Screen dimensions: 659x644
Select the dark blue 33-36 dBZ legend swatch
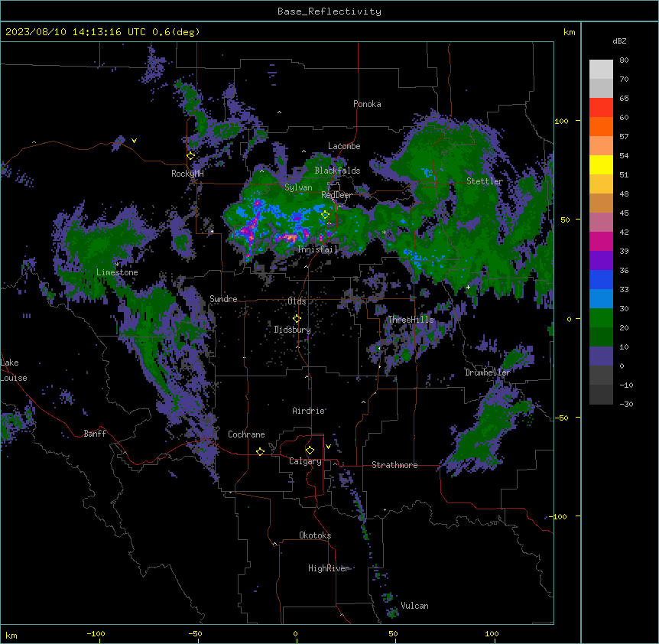601,279
